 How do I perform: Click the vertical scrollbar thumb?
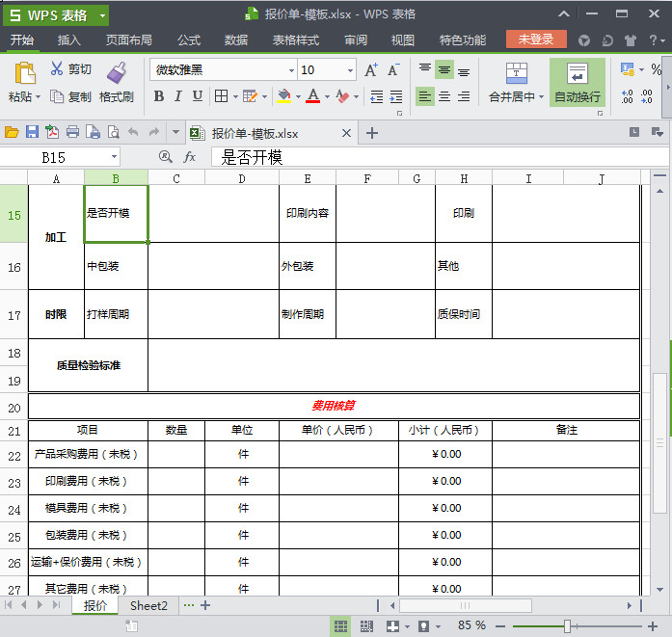pos(660,443)
